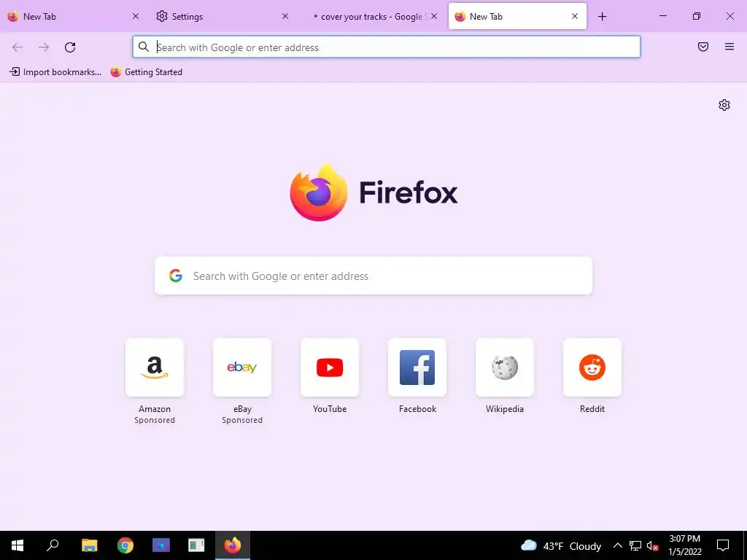The height and width of the screenshot is (560, 747).
Task: Open the new tab personalize gear icon
Action: click(x=724, y=105)
